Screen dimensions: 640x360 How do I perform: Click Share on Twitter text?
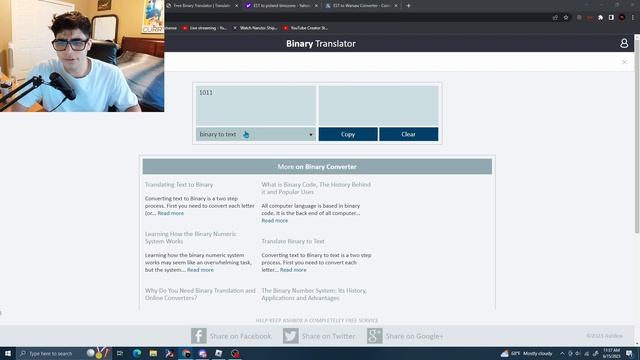coord(328,336)
